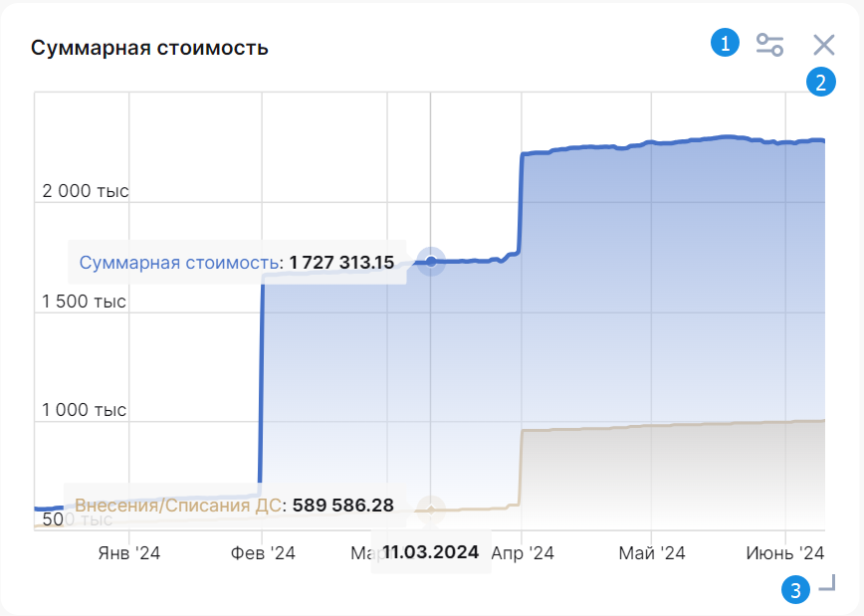Click the blue badge numbered 1

pyautogui.click(x=725, y=43)
